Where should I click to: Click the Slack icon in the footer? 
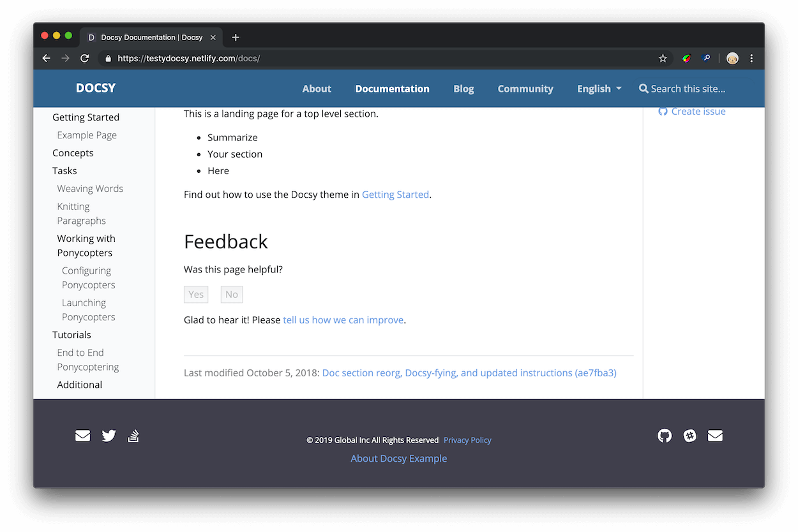[690, 436]
